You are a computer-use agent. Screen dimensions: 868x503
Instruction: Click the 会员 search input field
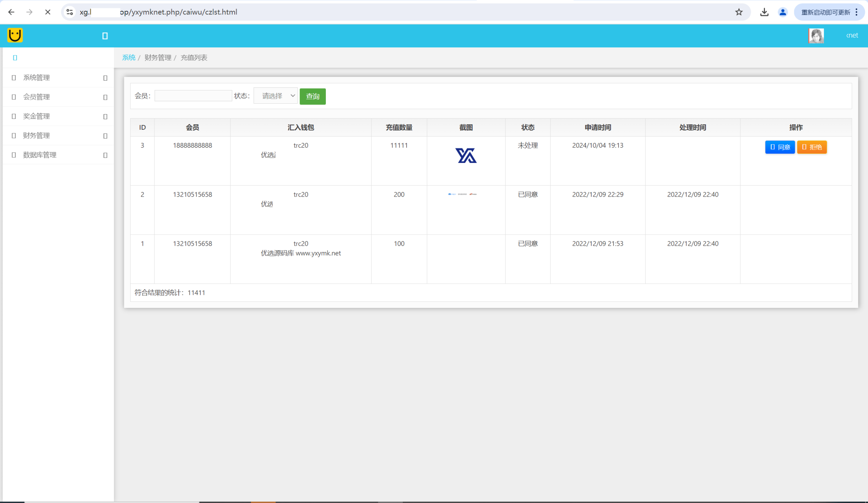(193, 96)
